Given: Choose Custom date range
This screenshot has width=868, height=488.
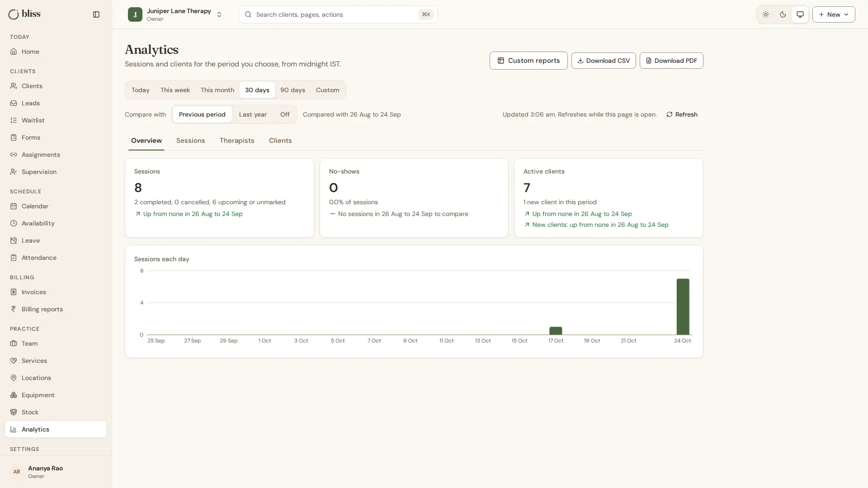Looking at the screenshot, I should coord(327,90).
